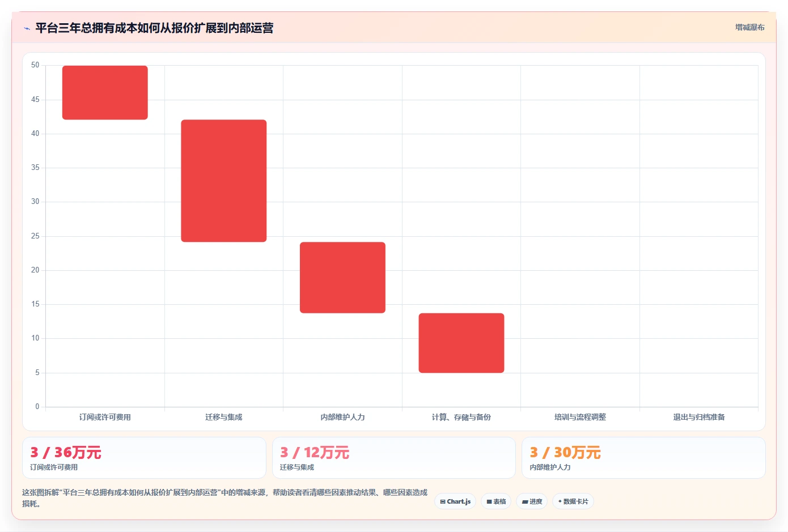Screen dimensions: 788x532
Task: Click the 数据卡片 tag chip
Action: 573,501
